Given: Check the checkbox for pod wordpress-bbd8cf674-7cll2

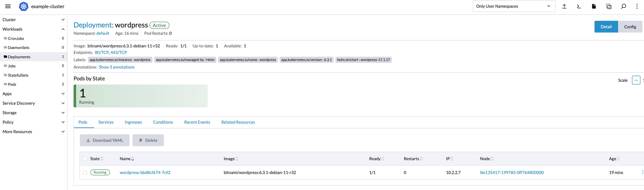Looking at the screenshot, I should (85, 172).
